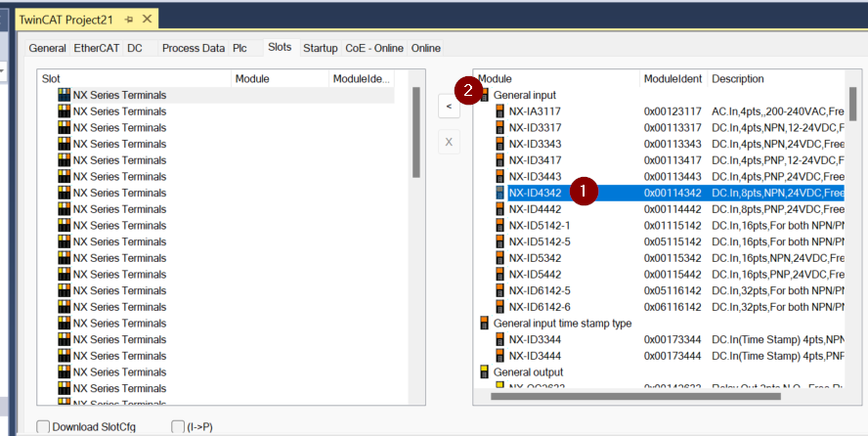Screen dimensions: 868x436
Task: Click the NX-ID3443 module icon
Action: [499, 177]
